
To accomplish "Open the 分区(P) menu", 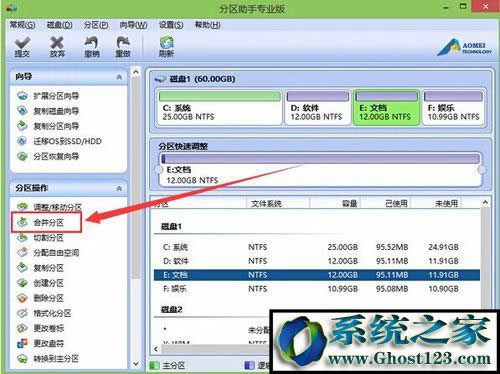I will 96,25.
